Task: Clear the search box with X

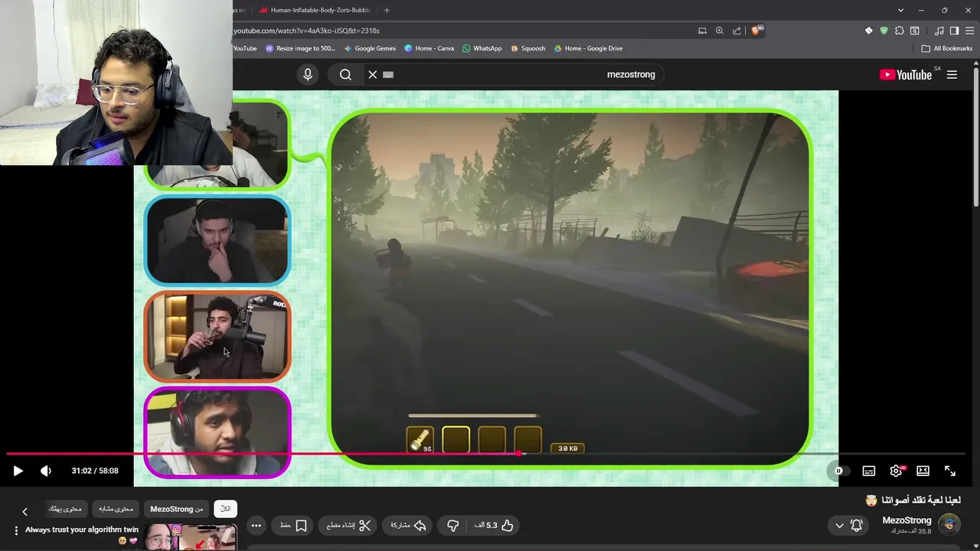Action: pyautogui.click(x=373, y=74)
